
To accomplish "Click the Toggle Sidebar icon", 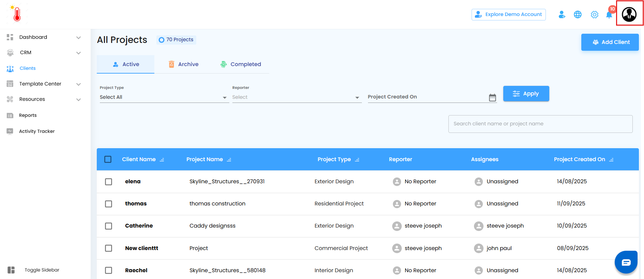I will point(11,270).
